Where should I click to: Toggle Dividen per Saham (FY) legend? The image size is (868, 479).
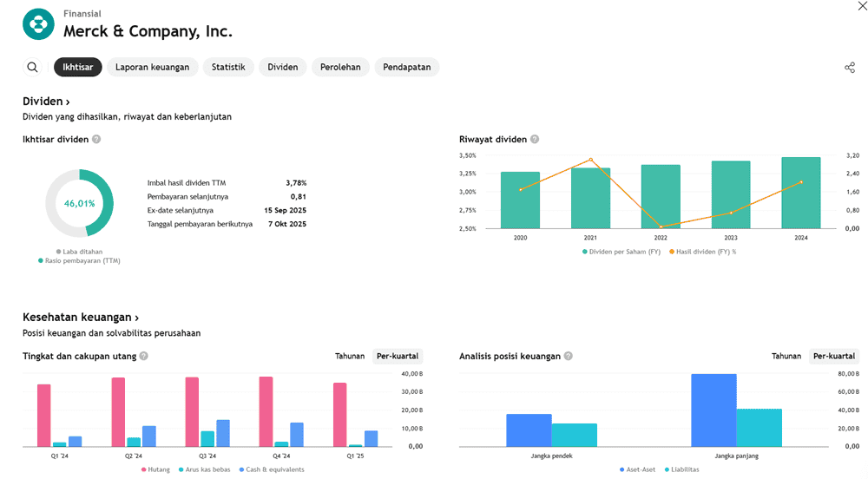pos(621,252)
